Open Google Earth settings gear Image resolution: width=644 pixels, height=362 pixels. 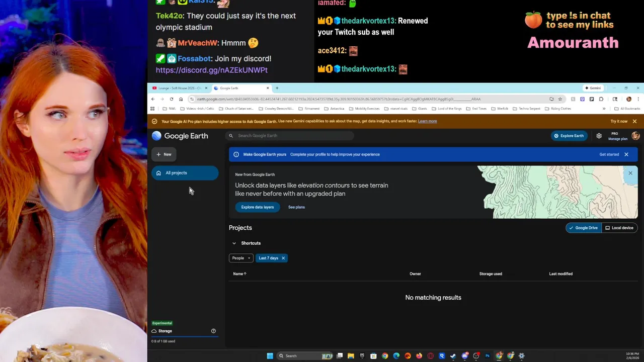tap(599, 136)
